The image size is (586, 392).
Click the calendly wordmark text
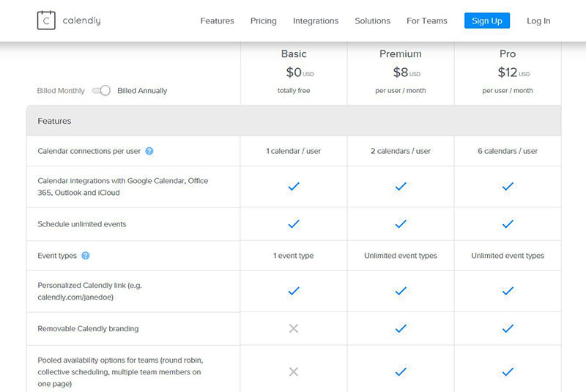click(x=81, y=21)
